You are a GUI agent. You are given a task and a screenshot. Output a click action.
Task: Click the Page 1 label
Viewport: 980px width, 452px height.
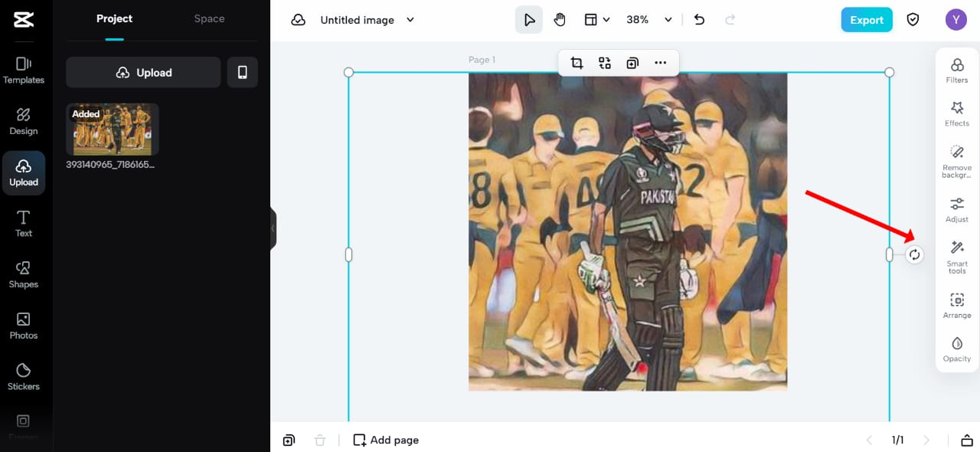482,60
